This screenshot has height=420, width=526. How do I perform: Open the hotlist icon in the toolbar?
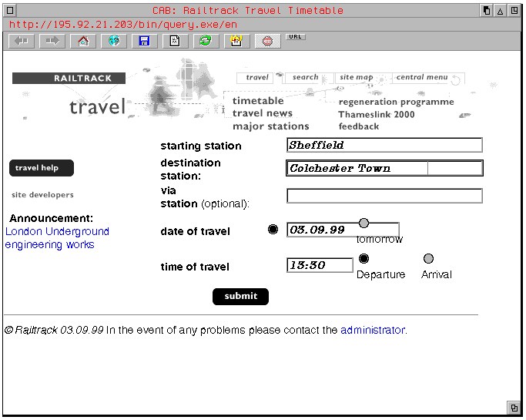tap(237, 42)
